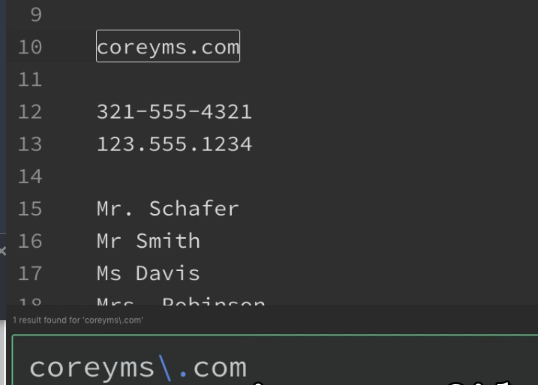Screen dimensions: 538x385
Task: Select line number 13 in the gutter
Action: coord(30,144)
